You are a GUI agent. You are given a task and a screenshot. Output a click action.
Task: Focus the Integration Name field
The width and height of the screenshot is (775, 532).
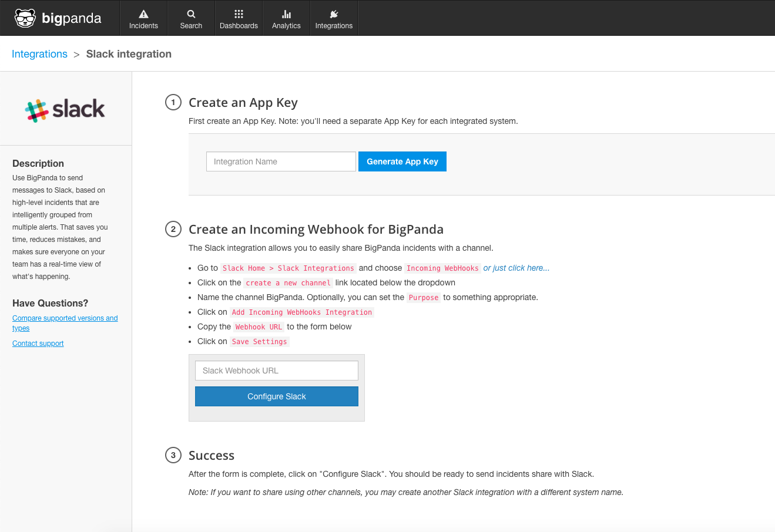(281, 161)
